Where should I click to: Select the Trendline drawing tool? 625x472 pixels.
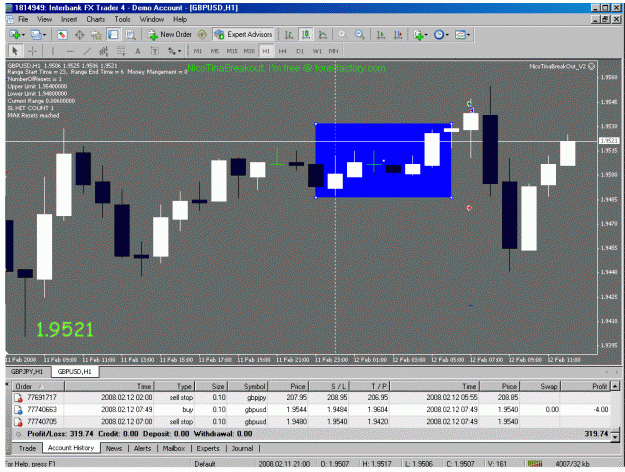(87, 51)
